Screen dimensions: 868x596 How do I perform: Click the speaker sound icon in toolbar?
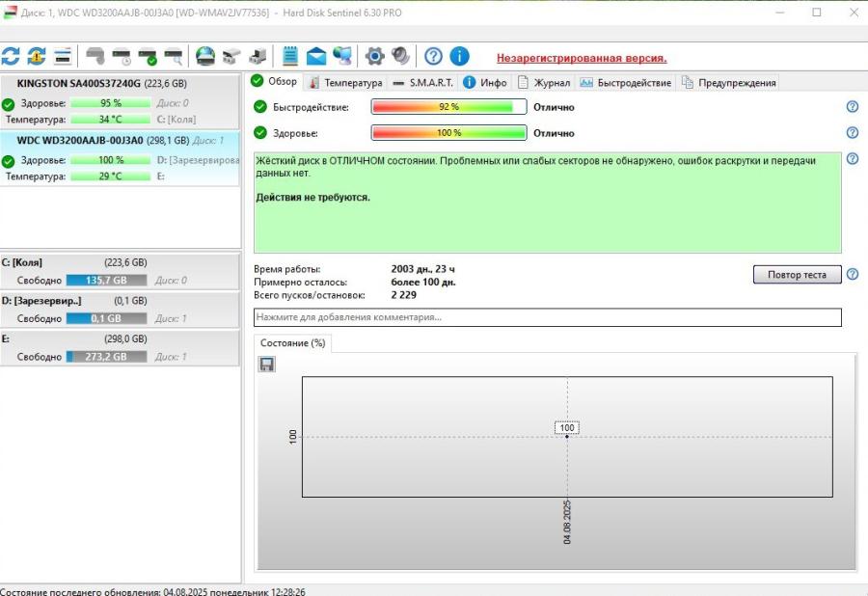[x=400, y=56]
